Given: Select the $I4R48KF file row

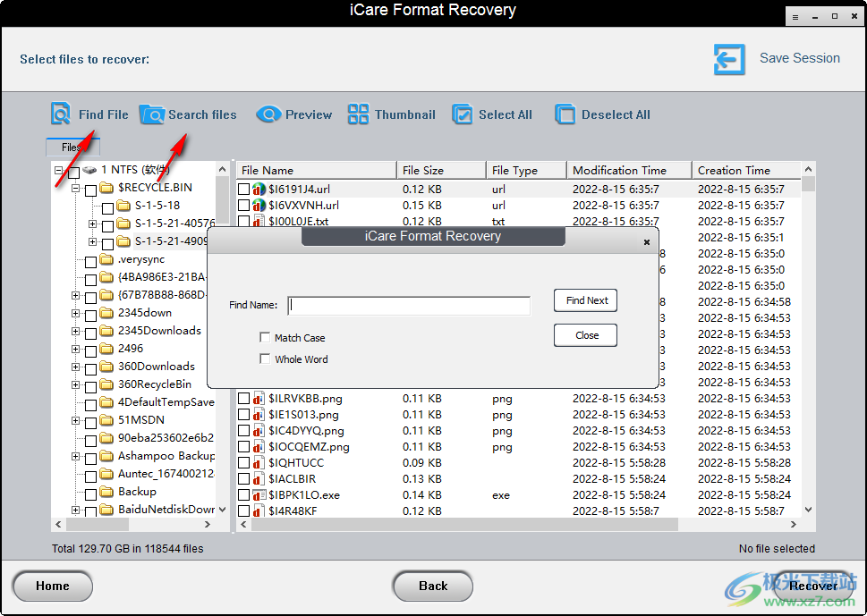Looking at the screenshot, I should (519, 511).
